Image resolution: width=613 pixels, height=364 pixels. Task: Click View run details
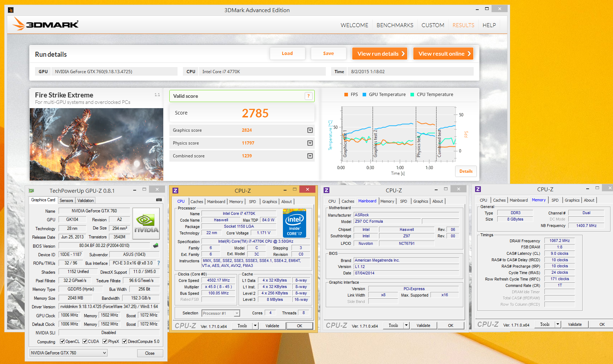380,54
